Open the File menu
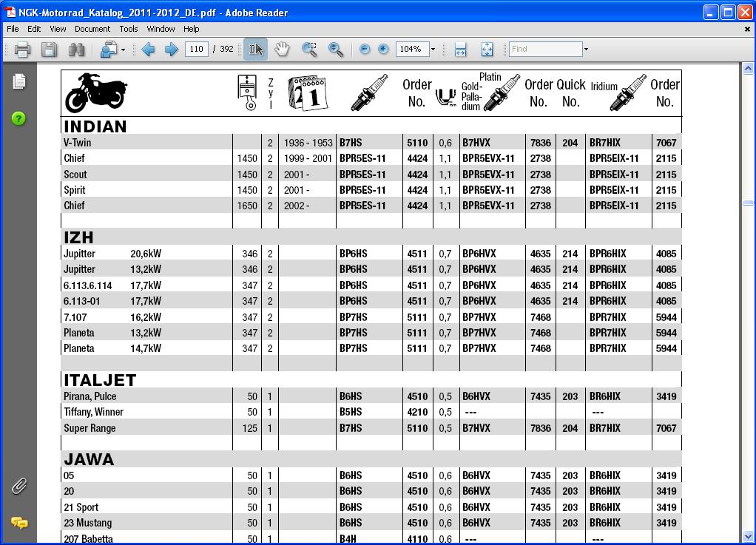Screen dimensions: 756x545 click(x=13, y=29)
